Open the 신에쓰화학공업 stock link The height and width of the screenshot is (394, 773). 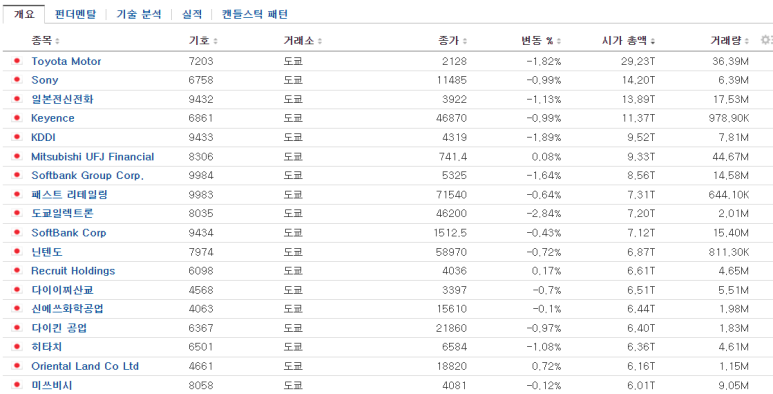pyautogui.click(x=68, y=309)
